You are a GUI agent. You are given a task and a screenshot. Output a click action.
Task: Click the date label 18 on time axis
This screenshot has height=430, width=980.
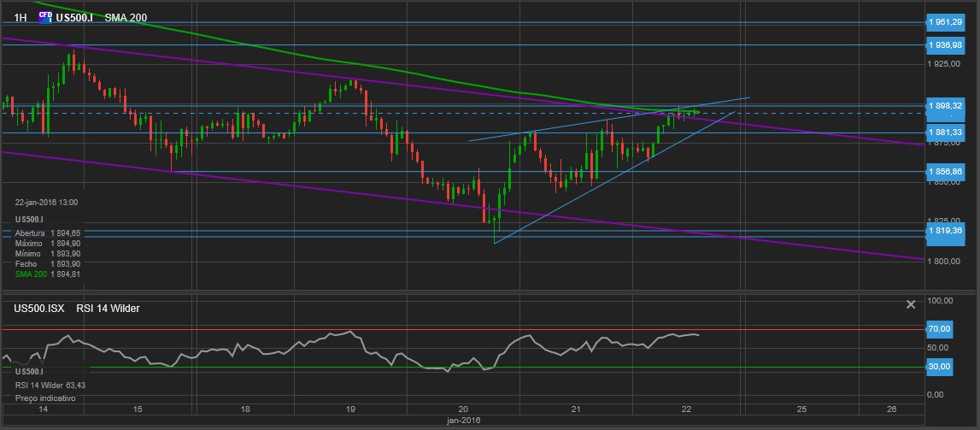[x=245, y=409]
